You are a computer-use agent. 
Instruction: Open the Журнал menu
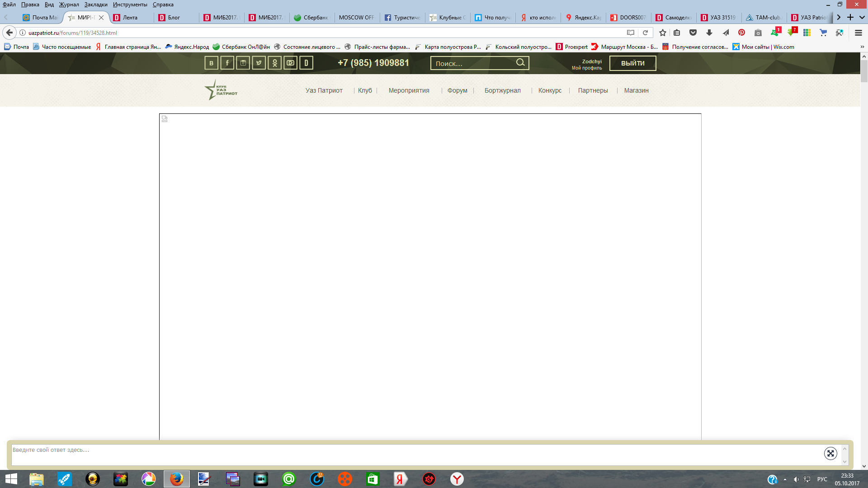[69, 5]
